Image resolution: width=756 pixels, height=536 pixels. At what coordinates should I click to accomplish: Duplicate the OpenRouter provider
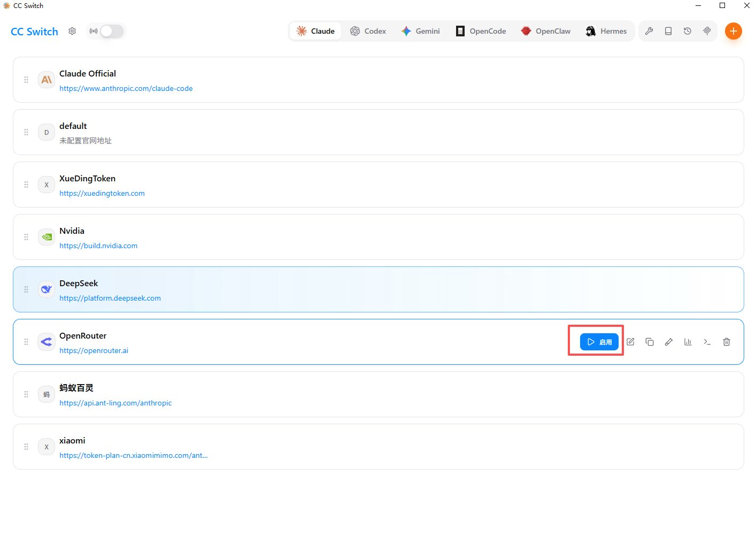[650, 342]
